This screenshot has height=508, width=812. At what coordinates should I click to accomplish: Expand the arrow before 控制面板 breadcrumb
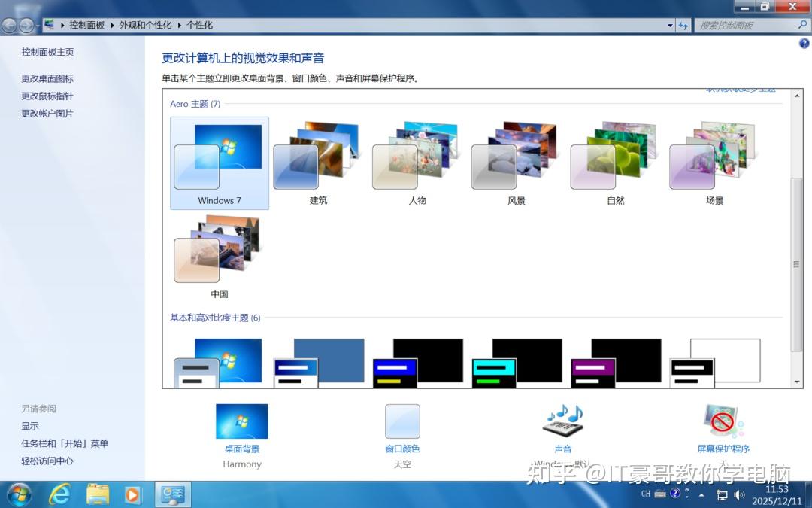(62, 25)
